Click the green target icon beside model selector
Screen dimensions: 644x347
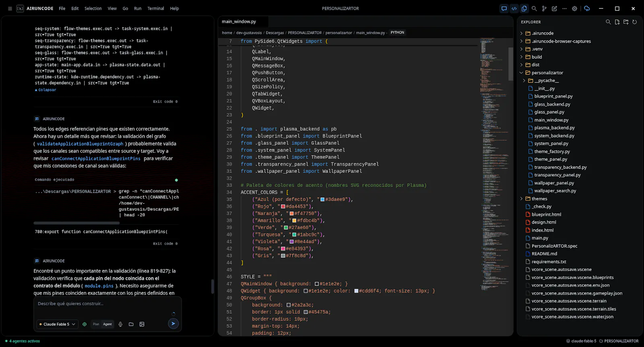[x=85, y=324]
